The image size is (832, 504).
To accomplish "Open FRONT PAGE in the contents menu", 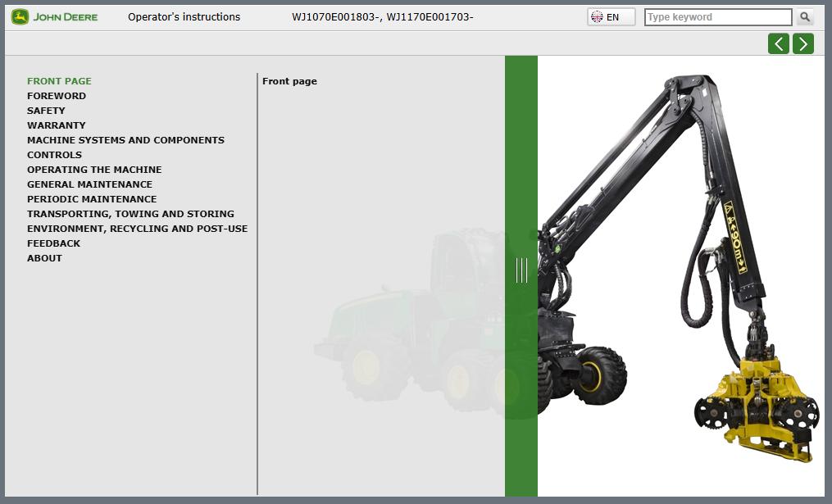I will tap(59, 81).
